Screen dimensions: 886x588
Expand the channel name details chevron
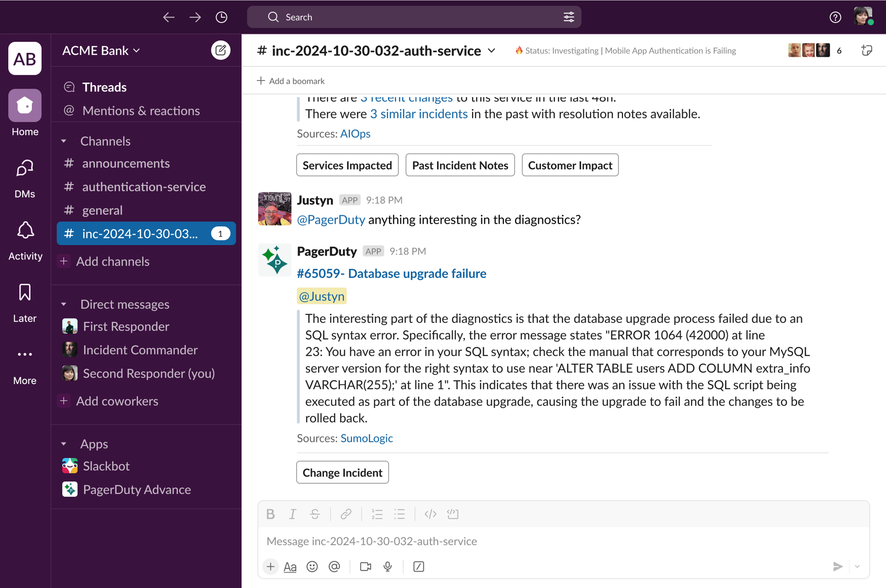tap(492, 50)
